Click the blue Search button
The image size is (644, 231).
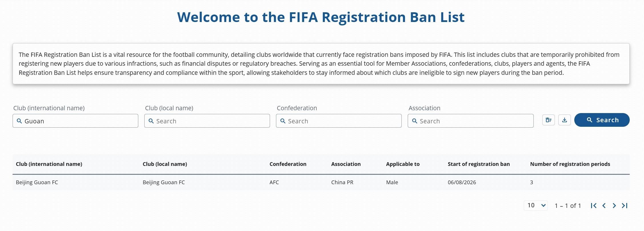[x=602, y=120]
